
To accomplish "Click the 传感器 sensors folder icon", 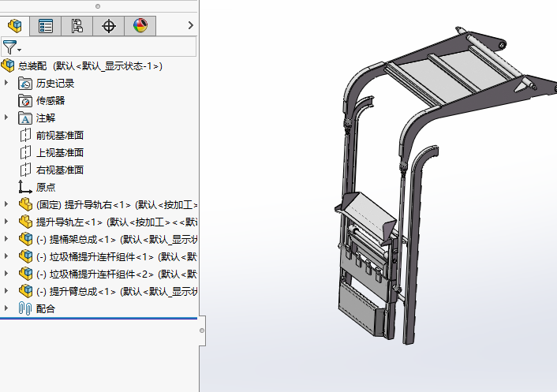I will tap(25, 101).
